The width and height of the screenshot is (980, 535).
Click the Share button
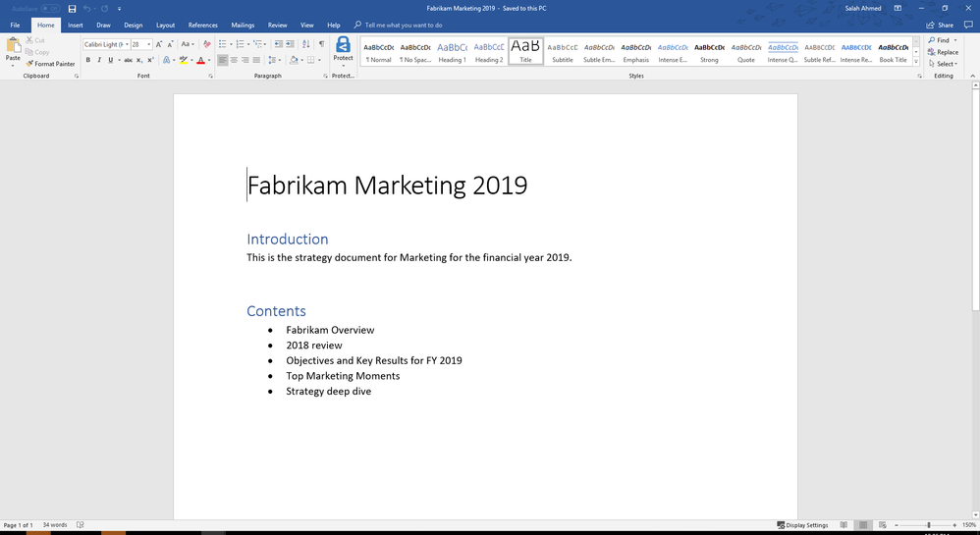click(940, 25)
